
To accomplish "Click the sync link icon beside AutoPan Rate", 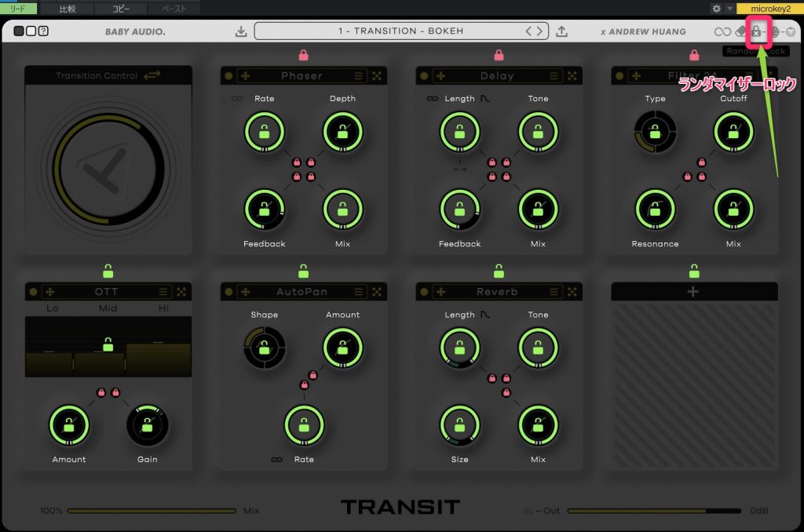I will tap(276, 459).
